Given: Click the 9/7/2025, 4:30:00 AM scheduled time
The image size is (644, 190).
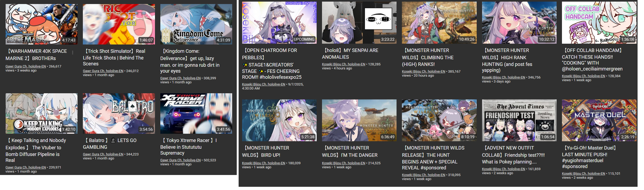Looking at the screenshot, I should 273,86.
